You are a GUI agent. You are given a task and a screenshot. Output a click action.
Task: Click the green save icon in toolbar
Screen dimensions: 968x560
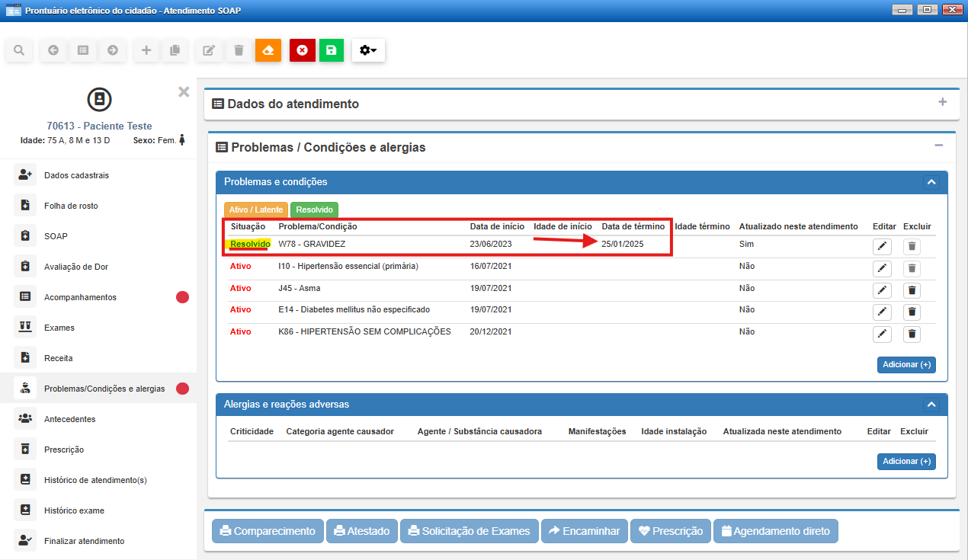click(x=332, y=50)
